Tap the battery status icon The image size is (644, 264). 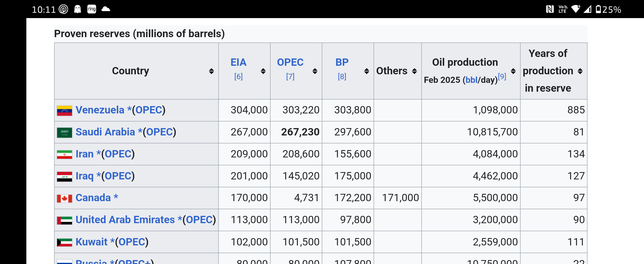coord(598,9)
